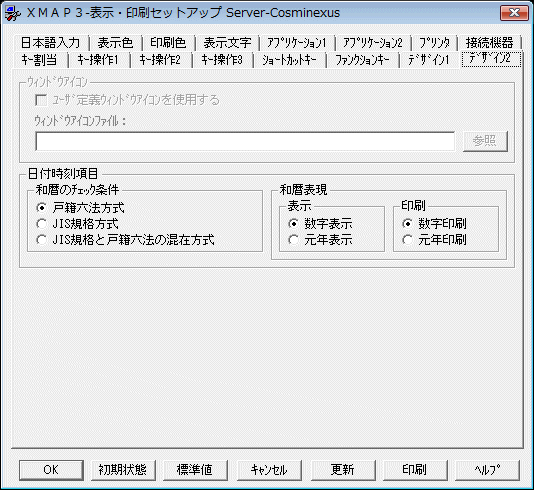Click the 和暦表現 group label
The image size is (534, 490).
click(x=303, y=190)
